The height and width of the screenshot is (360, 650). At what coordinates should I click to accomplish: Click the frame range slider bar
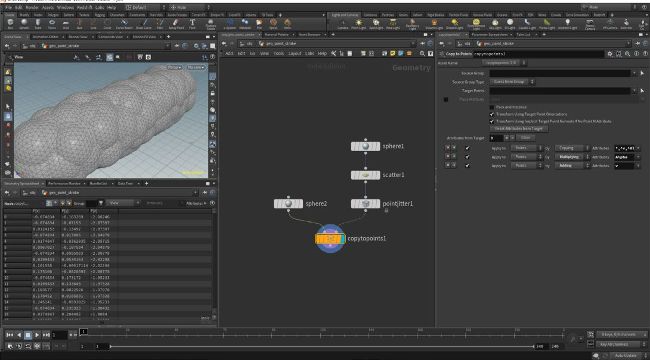click(322, 346)
